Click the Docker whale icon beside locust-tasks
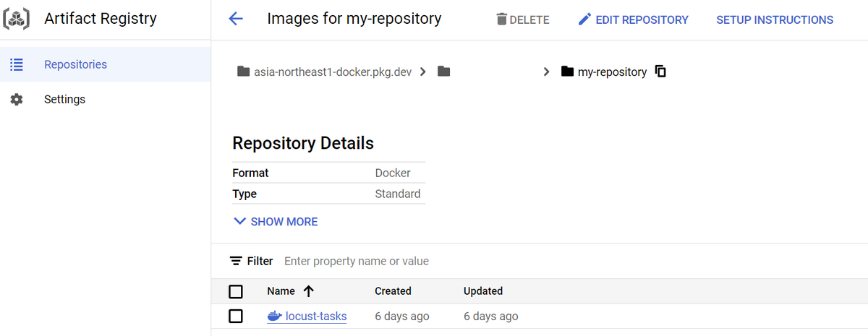868x336 pixels. pyautogui.click(x=274, y=316)
